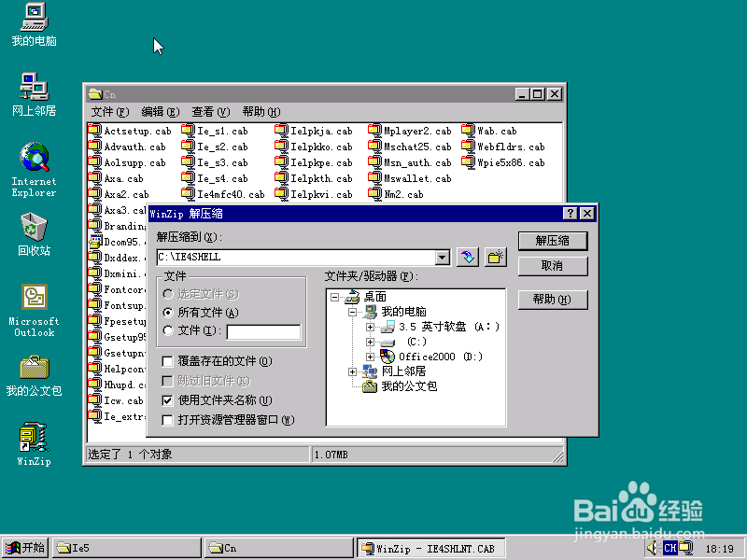Select Wab.cab file icon

(469, 131)
